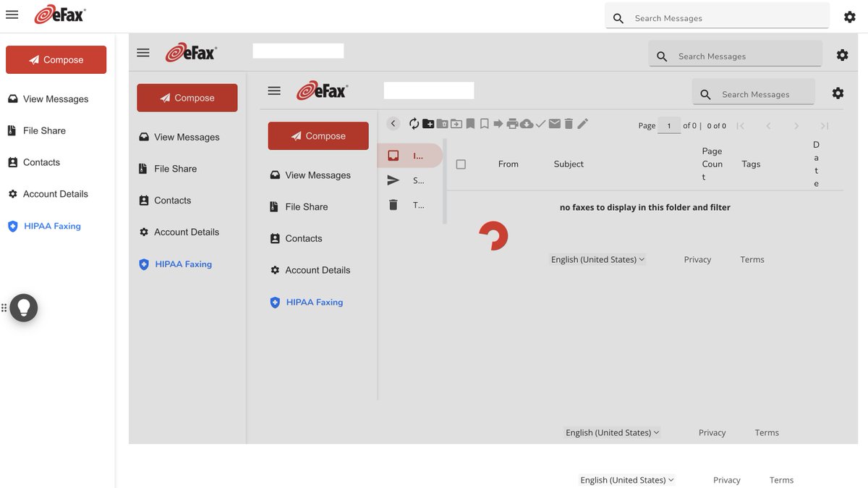Go to first page of messages
Image resolution: width=868 pixels, height=488 pixels.
(x=741, y=126)
